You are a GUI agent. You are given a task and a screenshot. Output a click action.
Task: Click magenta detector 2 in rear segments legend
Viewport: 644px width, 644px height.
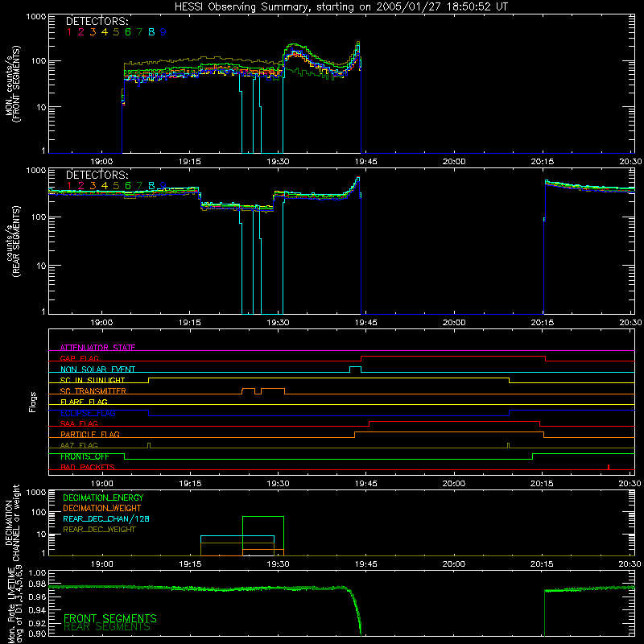81,186
